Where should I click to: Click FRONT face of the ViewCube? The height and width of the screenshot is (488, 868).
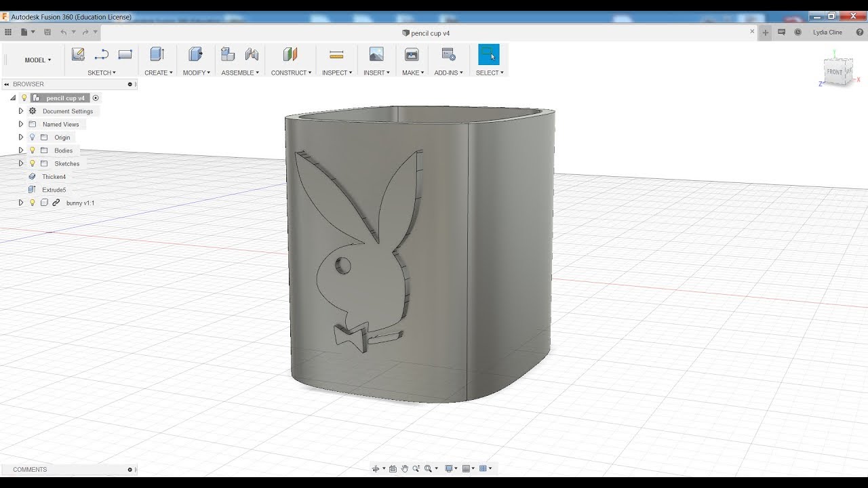pyautogui.click(x=834, y=72)
